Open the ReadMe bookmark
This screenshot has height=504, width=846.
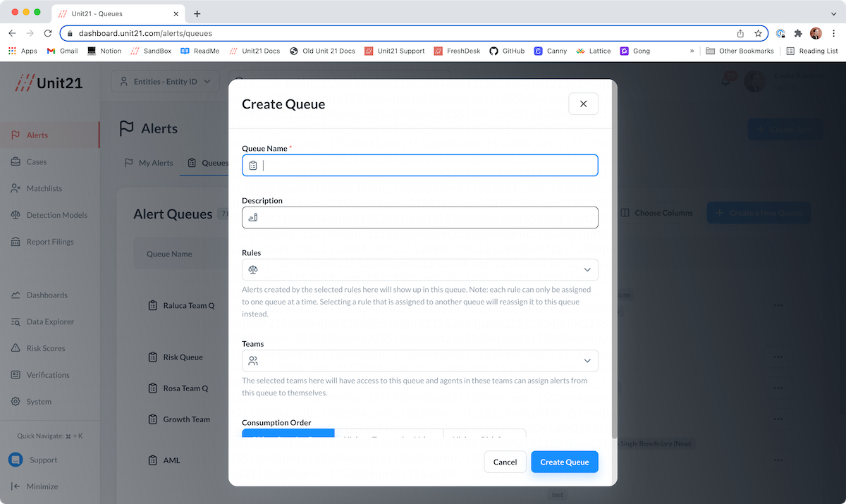[x=200, y=51]
